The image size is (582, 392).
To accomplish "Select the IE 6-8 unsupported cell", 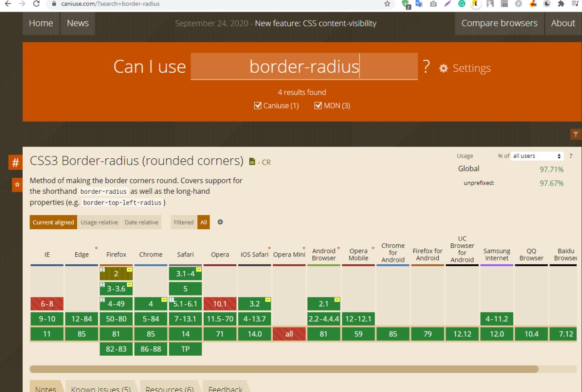I will (47, 304).
